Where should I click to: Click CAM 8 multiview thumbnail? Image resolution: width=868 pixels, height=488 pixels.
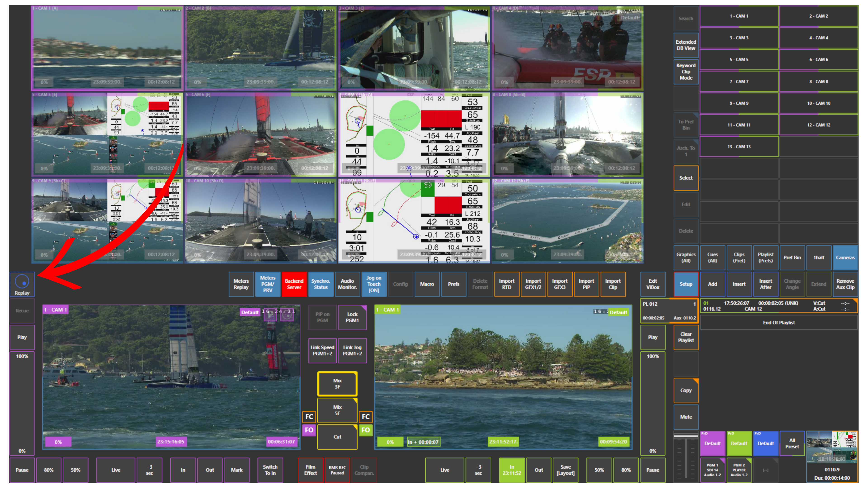tap(567, 134)
